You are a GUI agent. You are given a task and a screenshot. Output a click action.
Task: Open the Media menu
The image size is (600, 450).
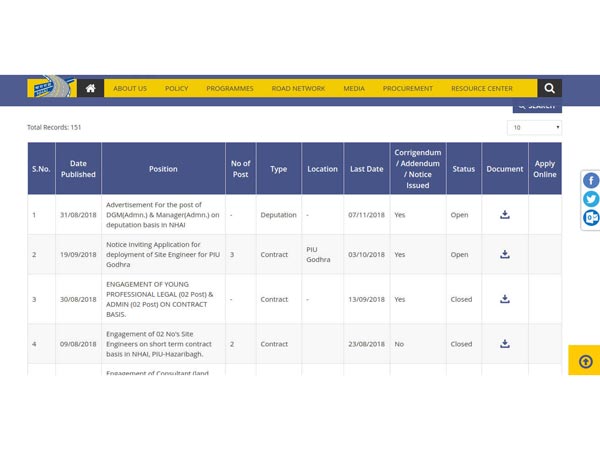click(x=354, y=88)
